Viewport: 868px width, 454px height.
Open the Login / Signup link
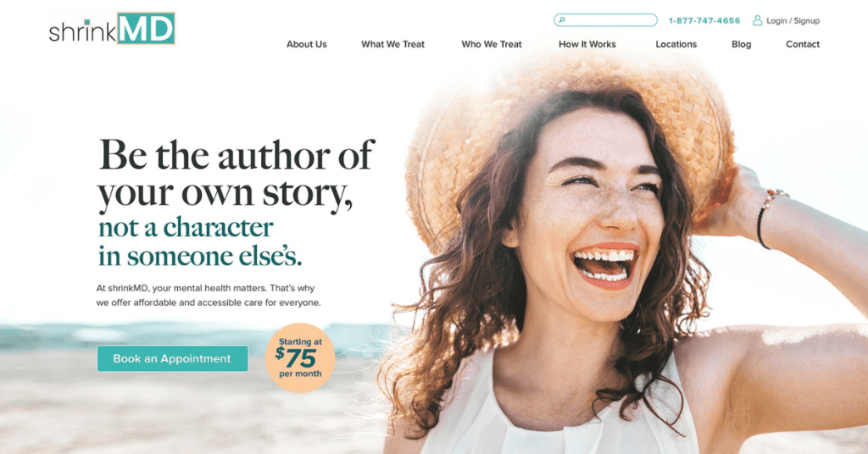click(793, 20)
